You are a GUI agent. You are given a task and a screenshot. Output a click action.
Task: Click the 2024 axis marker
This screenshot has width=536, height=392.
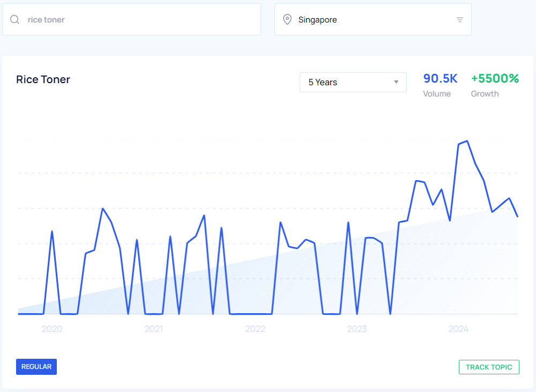tap(458, 329)
